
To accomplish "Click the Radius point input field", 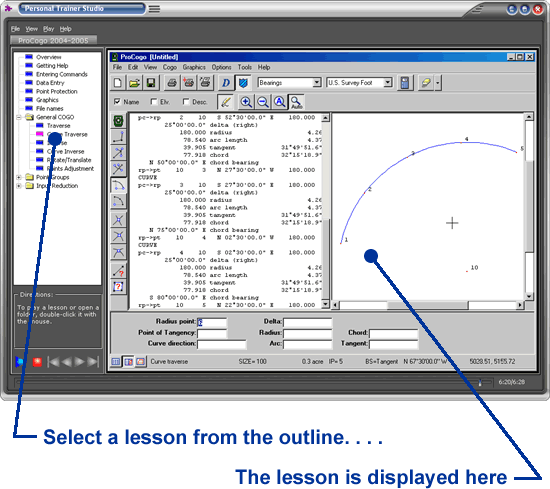I will point(212,322).
